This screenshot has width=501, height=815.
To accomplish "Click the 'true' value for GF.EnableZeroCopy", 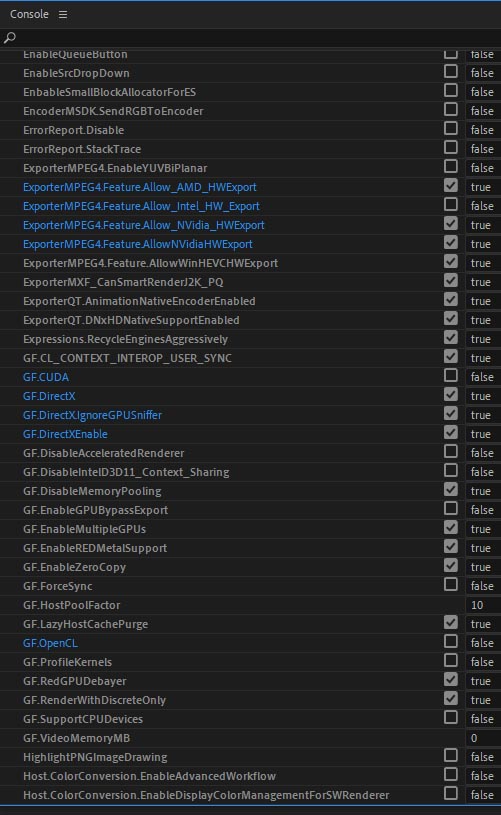I will [x=481, y=567].
